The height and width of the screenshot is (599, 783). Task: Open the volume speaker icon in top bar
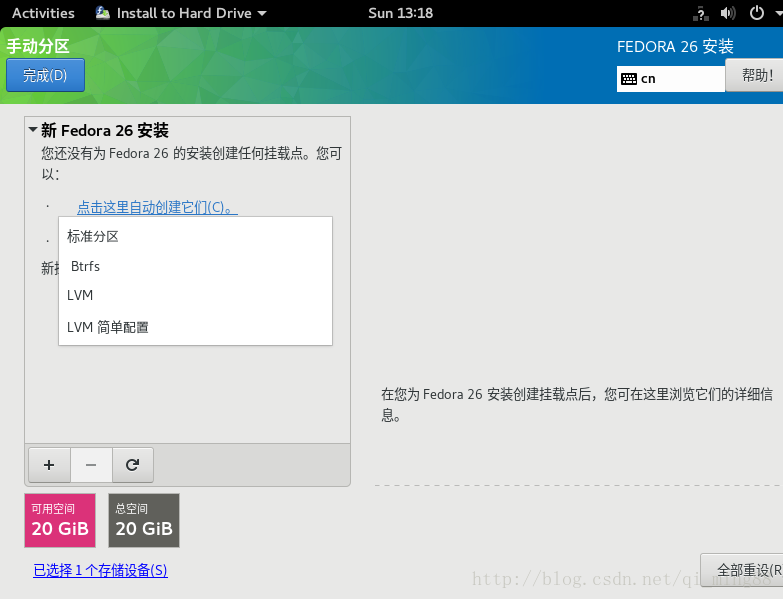coord(728,13)
